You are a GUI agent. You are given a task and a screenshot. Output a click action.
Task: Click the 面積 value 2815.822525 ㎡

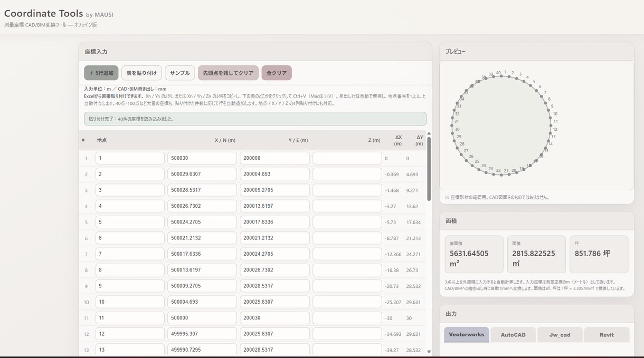coord(534,258)
